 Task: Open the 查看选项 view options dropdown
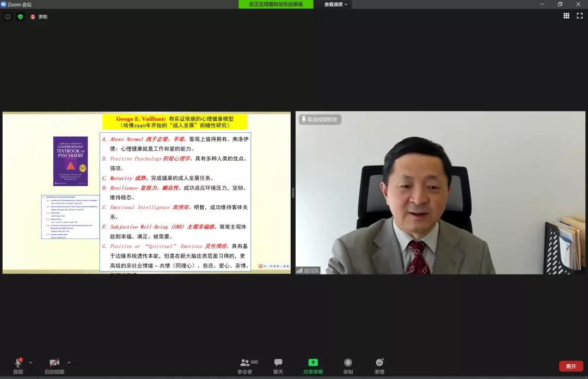[335, 4]
